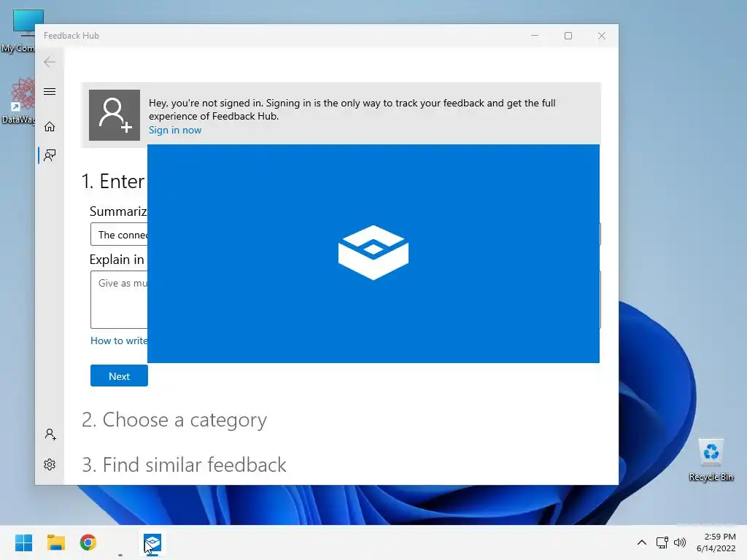Open the clock showing 2:59 PM
Image resolution: width=747 pixels, height=560 pixels.
click(716, 542)
